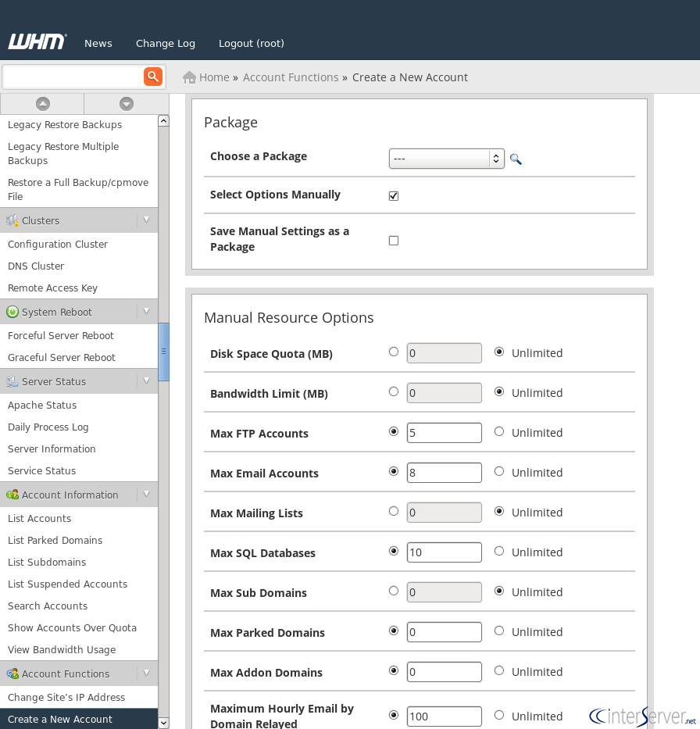Collapse the Account Functions section chevron

pos(146,673)
